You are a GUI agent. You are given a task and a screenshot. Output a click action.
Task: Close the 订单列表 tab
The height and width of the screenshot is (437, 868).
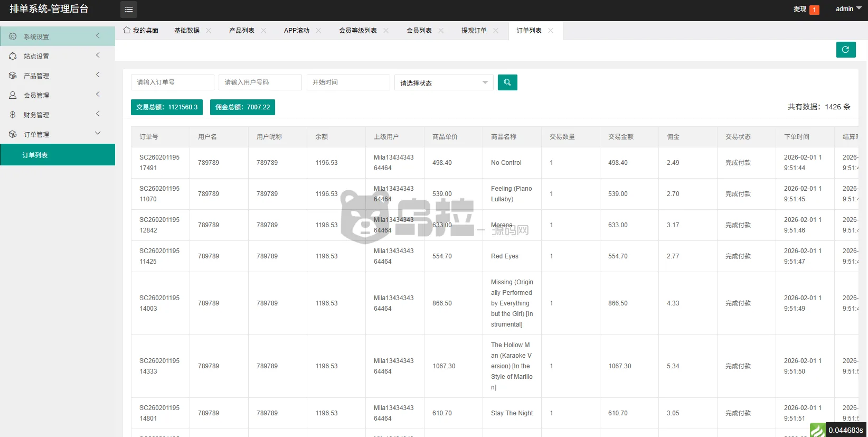coord(551,31)
